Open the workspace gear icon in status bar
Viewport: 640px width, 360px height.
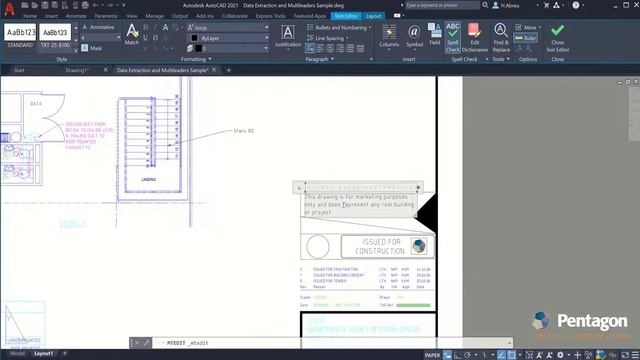(560, 355)
